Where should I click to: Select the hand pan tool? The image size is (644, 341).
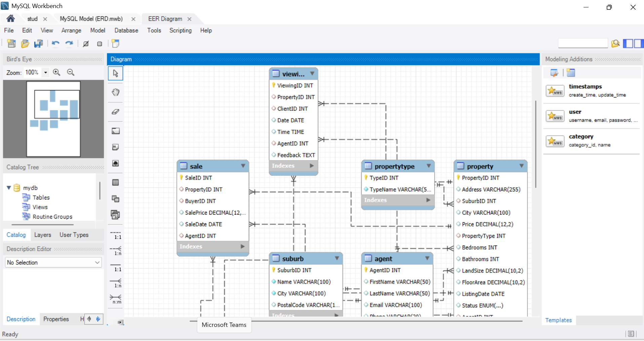115,92
